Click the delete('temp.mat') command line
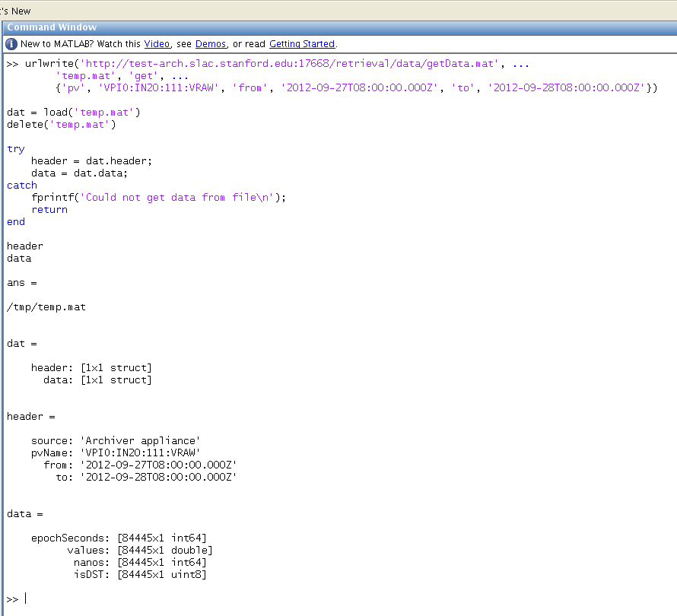This screenshot has height=616, width=677. [x=62, y=125]
